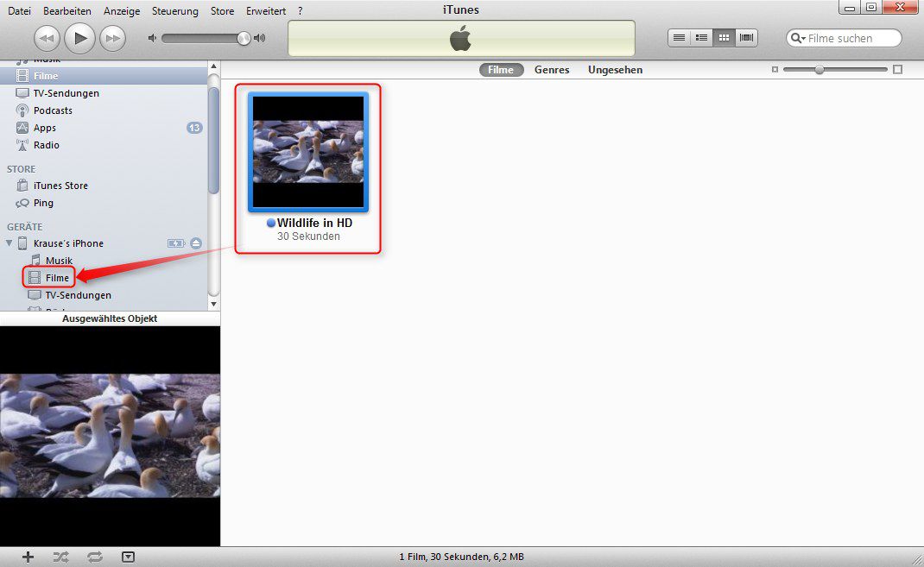Collapse the Krause's iPhone device tree

point(9,243)
